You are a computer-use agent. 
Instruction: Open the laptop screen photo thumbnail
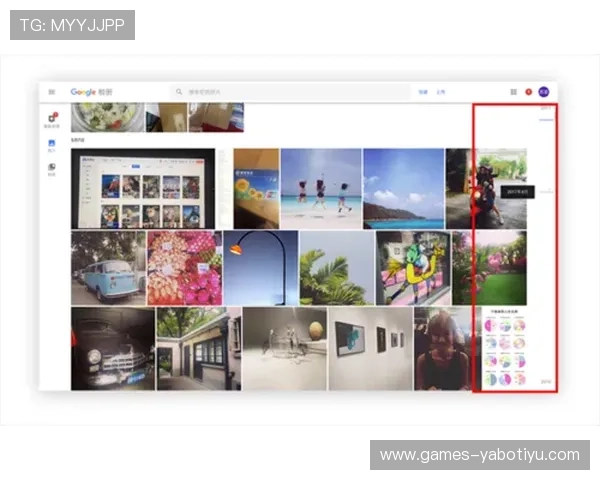click(142, 189)
